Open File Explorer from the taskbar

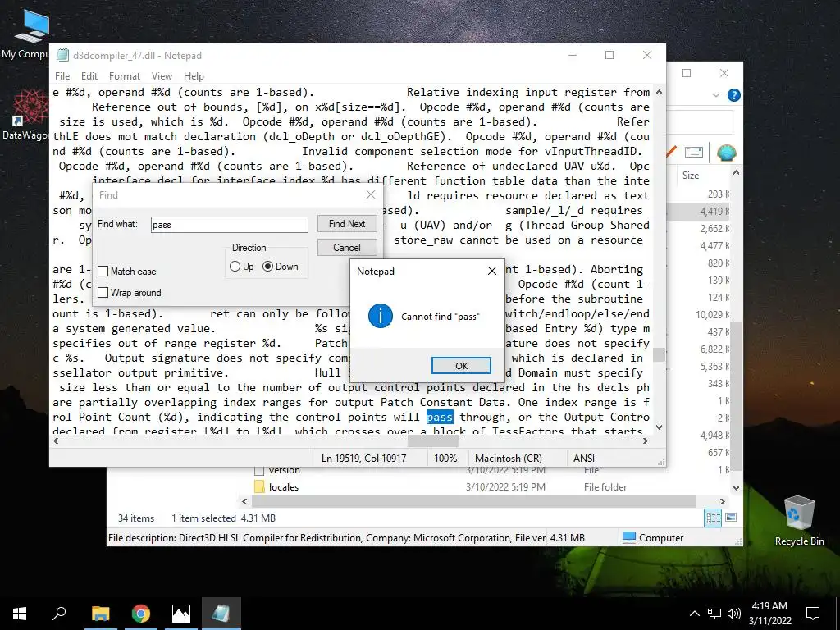tap(100, 614)
